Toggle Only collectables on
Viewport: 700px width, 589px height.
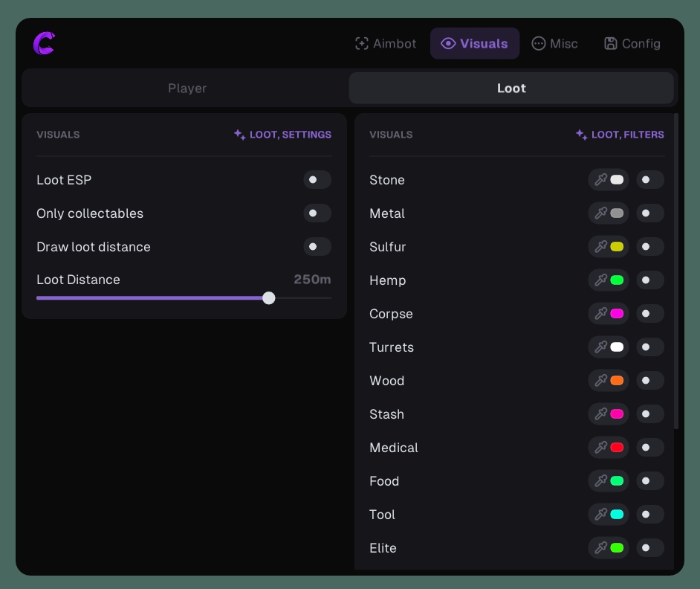point(317,213)
